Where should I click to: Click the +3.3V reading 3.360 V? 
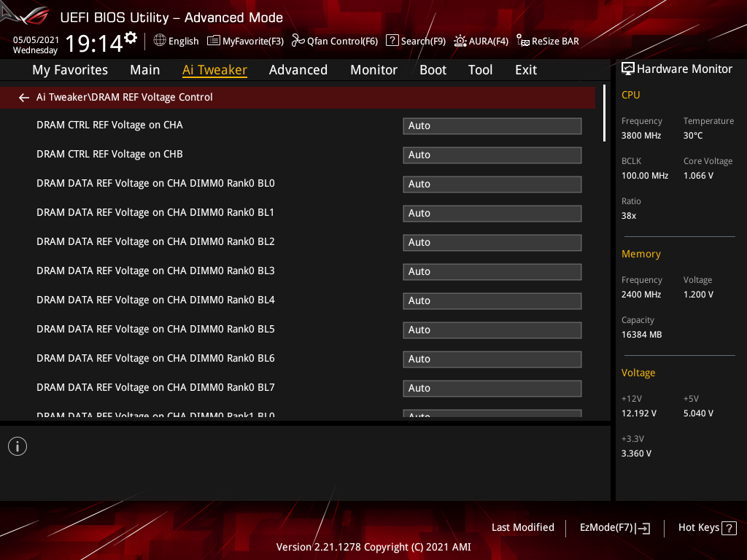636,454
